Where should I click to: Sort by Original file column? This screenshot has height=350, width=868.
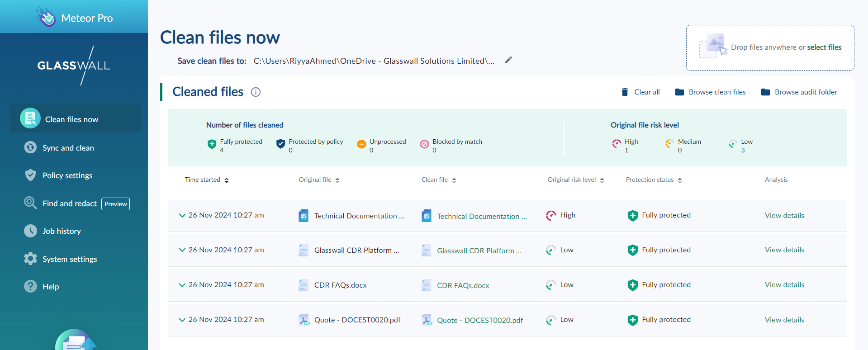tap(337, 180)
